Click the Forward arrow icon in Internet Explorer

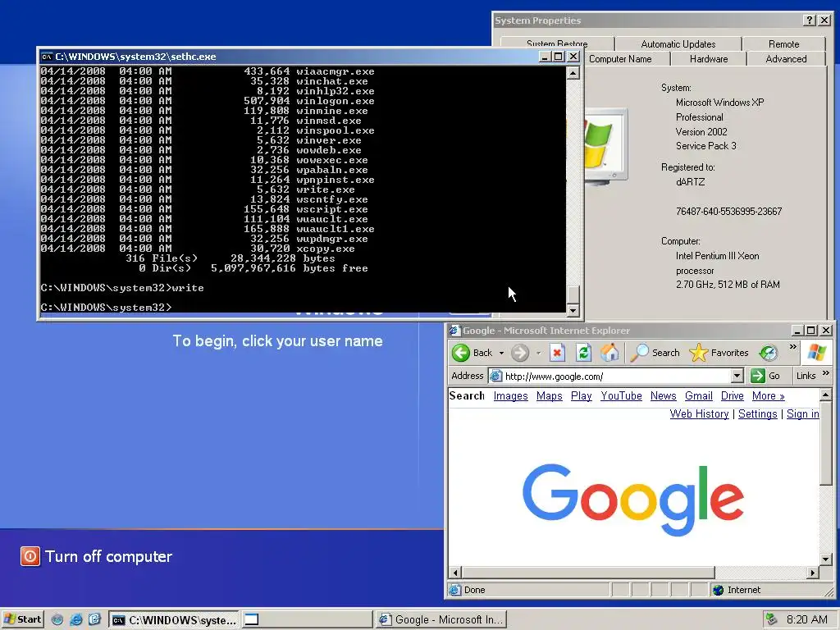coord(519,353)
